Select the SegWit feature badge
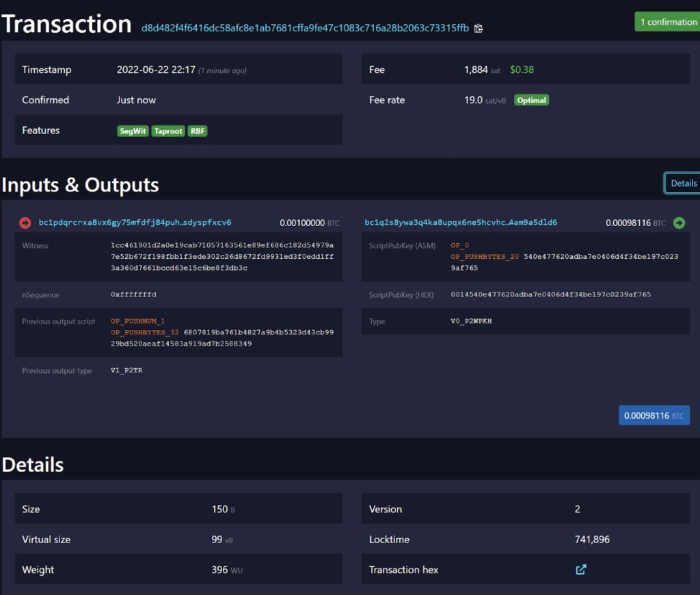 click(133, 130)
